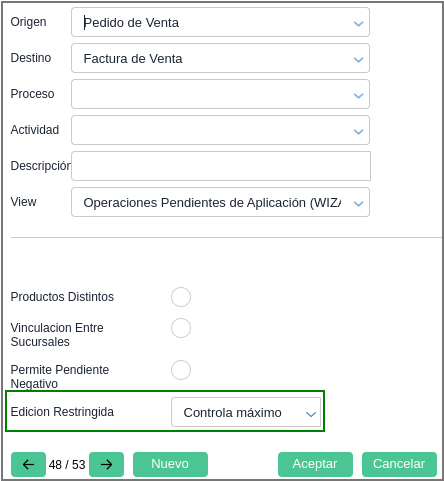Image resolution: width=444 pixels, height=481 pixels.
Task: Click the Aceptar button
Action: pos(315,464)
